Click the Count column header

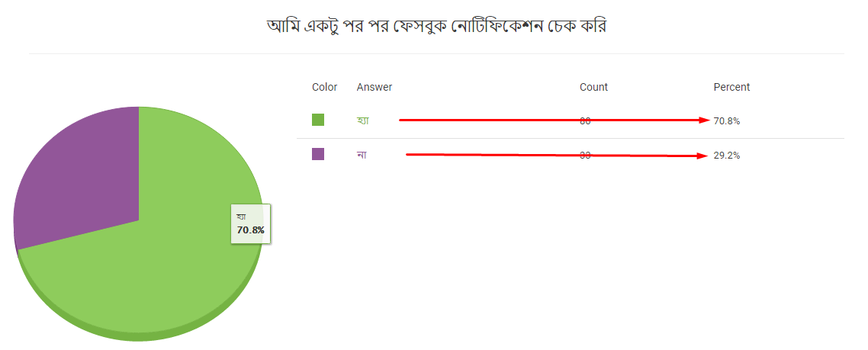point(593,87)
